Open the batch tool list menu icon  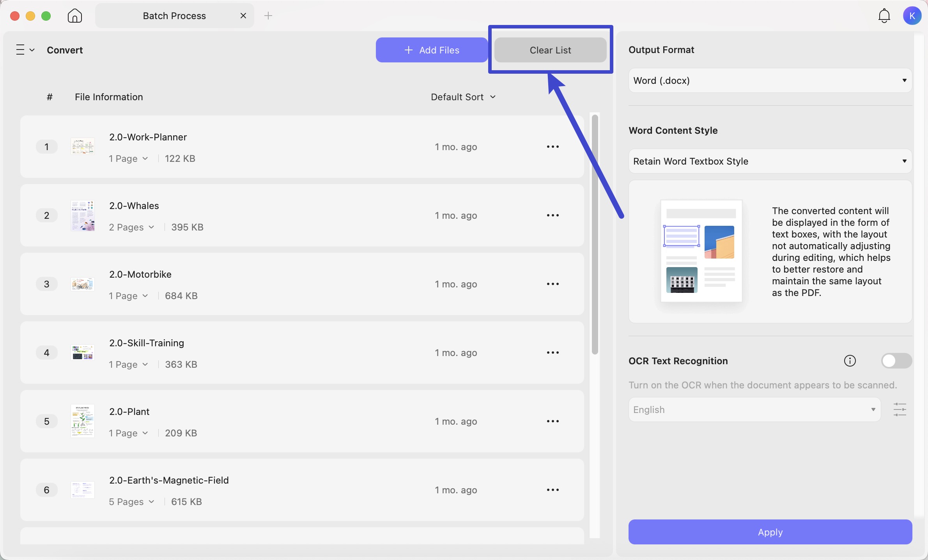pyautogui.click(x=25, y=50)
